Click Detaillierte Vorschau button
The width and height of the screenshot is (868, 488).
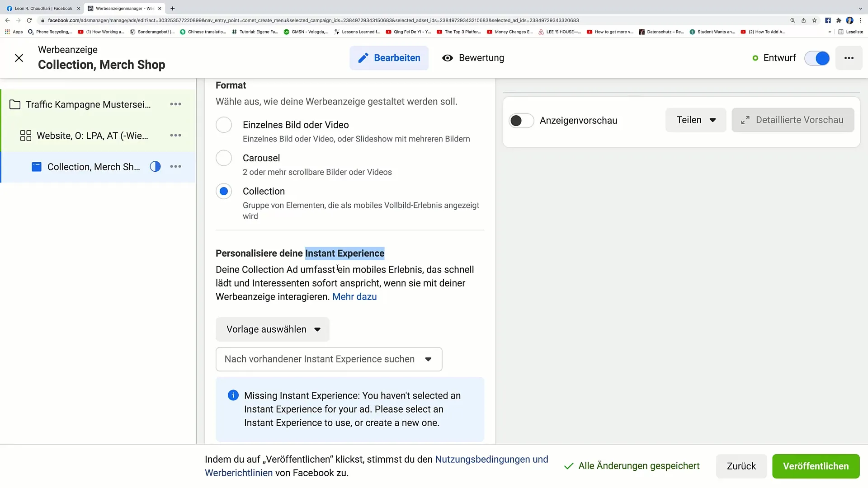click(x=793, y=120)
